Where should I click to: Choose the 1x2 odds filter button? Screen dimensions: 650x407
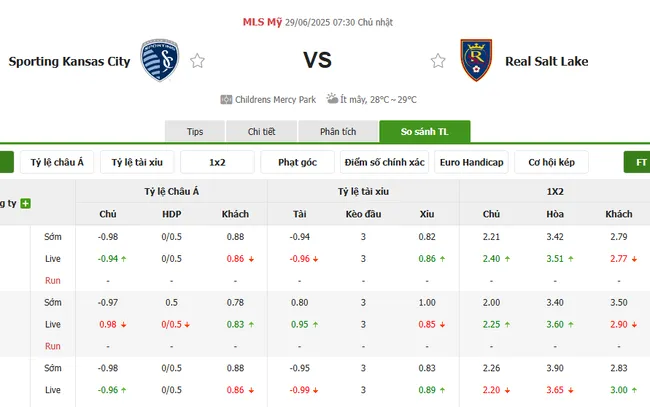coord(217,162)
